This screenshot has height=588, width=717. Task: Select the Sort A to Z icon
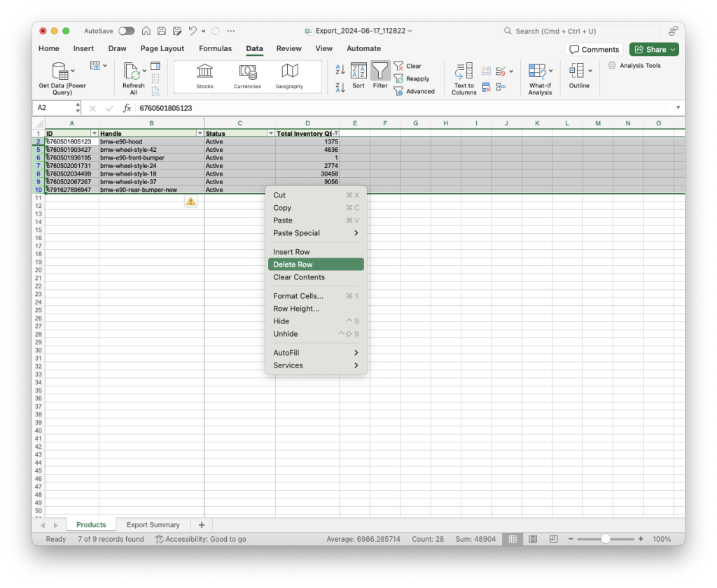tap(339, 71)
